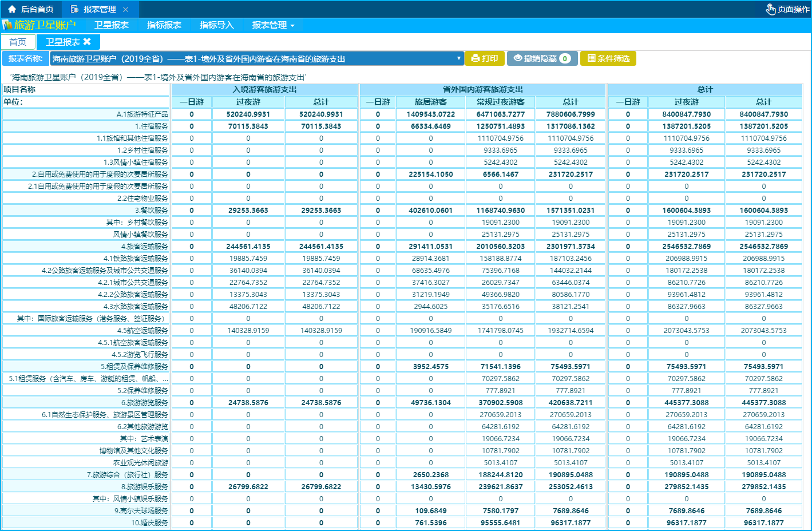This screenshot has width=812, height=531.
Task: Click the report icon on 报表管理 tab
Action: tap(74, 9)
